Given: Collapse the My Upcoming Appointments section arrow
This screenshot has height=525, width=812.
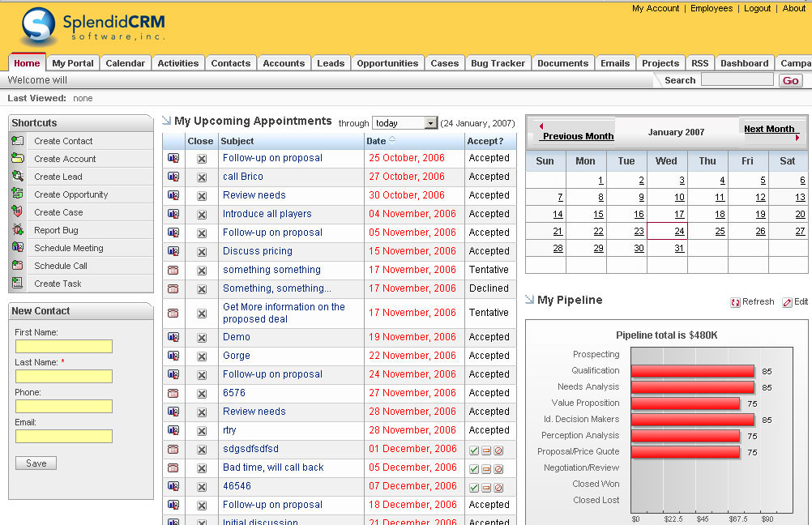Looking at the screenshot, I should pos(167,121).
